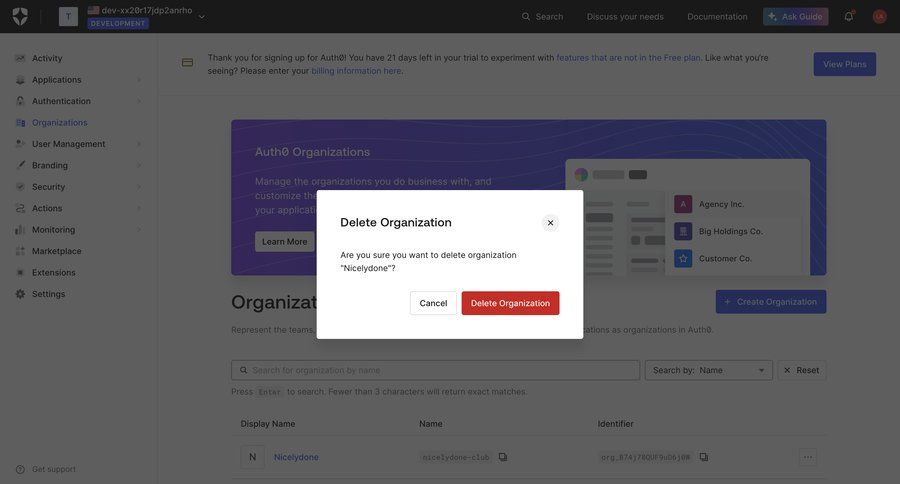Expand the Authentication chevron
This screenshot has height=484, width=900.
pyautogui.click(x=139, y=101)
